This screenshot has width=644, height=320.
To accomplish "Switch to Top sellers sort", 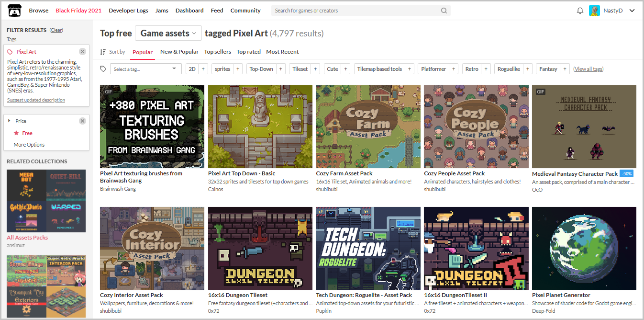I will click(x=218, y=52).
